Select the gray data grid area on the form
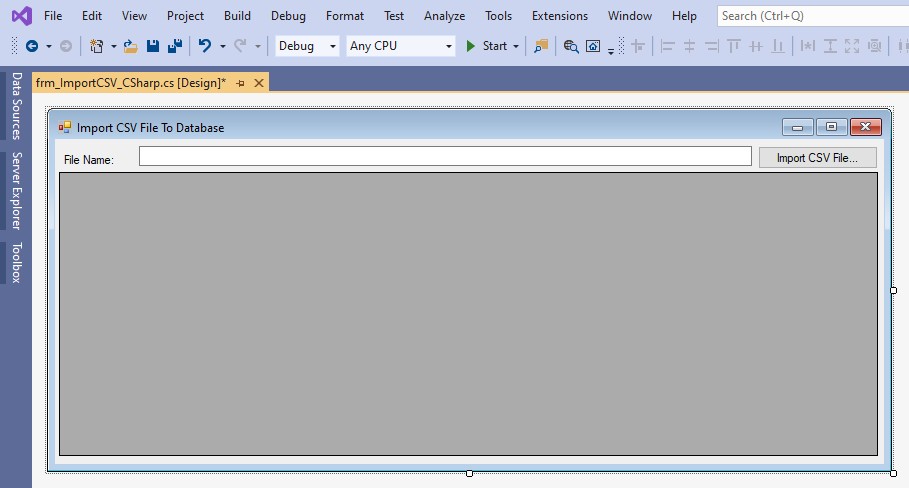Screen dimensions: 909x488 468,314
